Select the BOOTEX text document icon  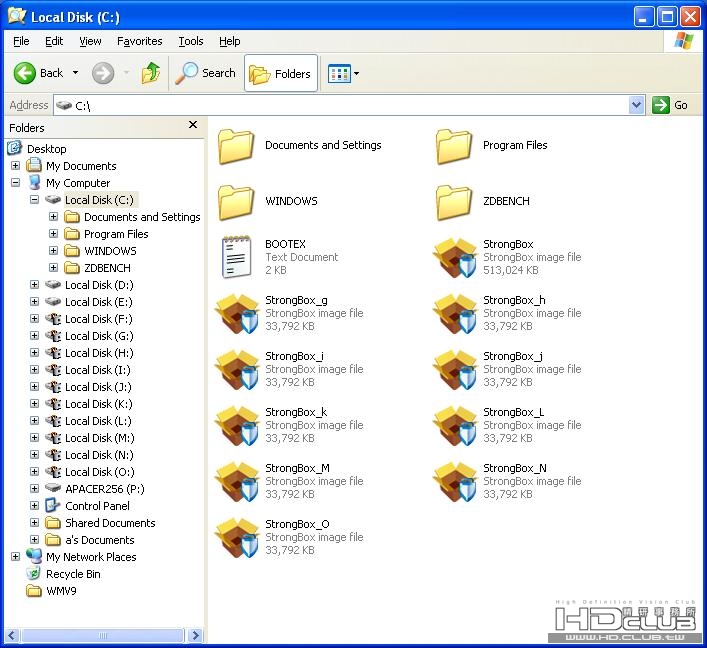[x=236, y=257]
